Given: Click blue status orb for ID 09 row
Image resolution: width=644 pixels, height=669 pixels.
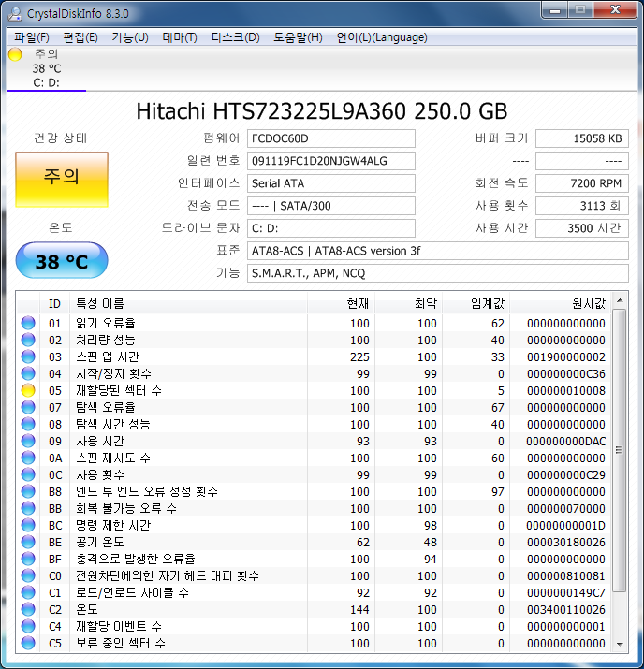Looking at the screenshot, I should 28,442.
